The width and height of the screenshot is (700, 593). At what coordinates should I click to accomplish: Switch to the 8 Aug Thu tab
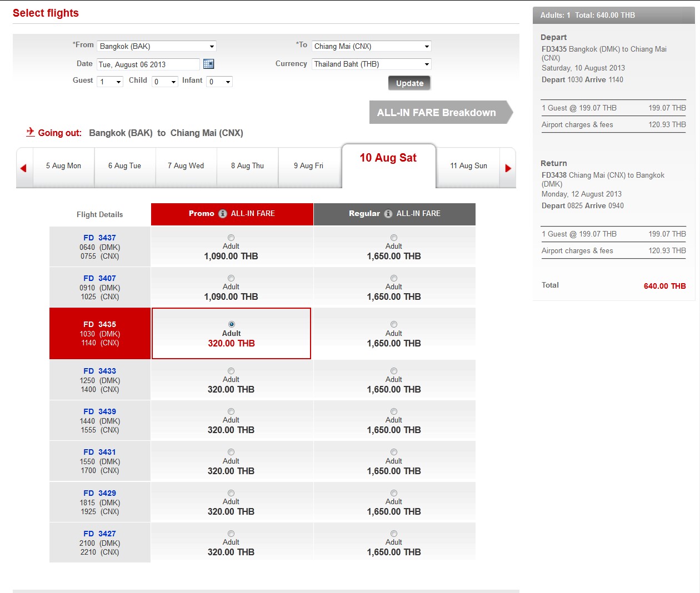click(x=247, y=166)
